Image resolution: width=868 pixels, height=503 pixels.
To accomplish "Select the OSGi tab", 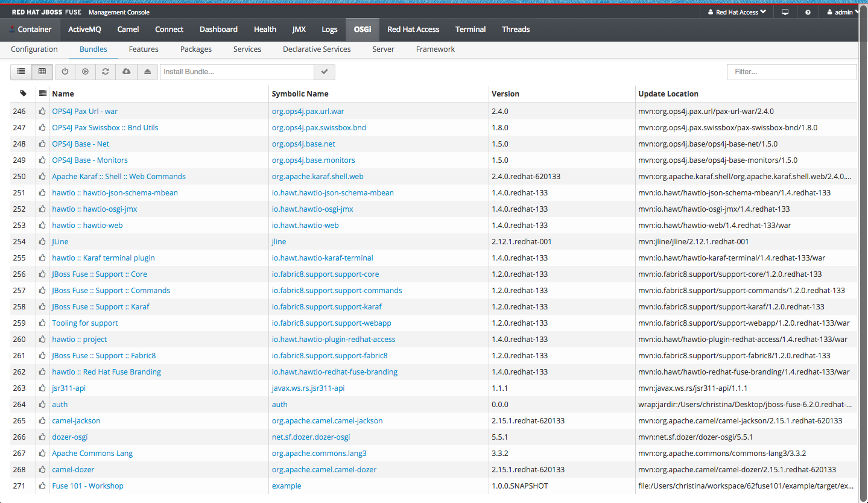I will pos(363,29).
